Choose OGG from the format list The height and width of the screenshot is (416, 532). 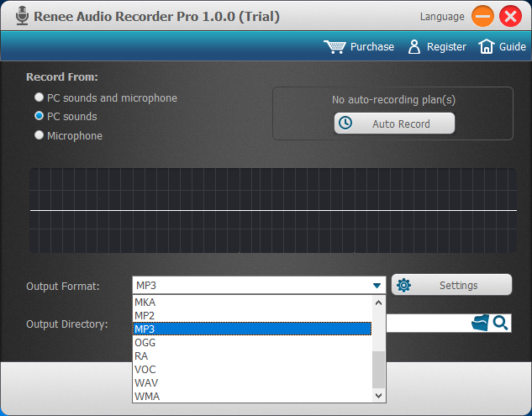tap(145, 342)
